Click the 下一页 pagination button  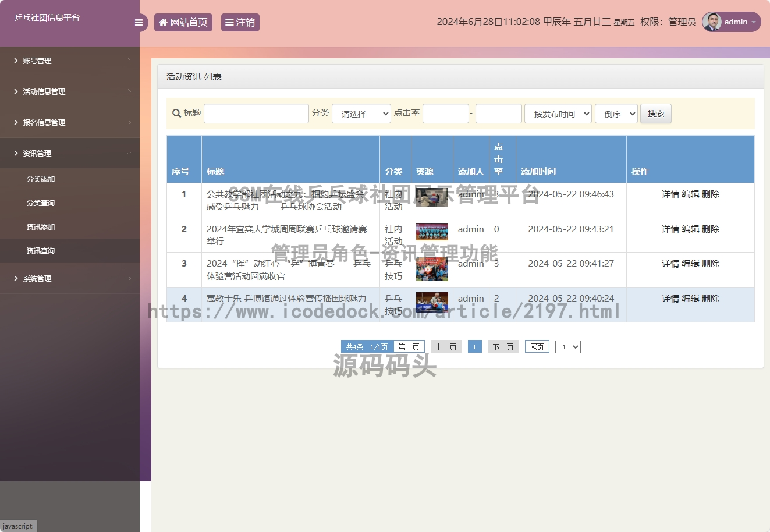(503, 347)
